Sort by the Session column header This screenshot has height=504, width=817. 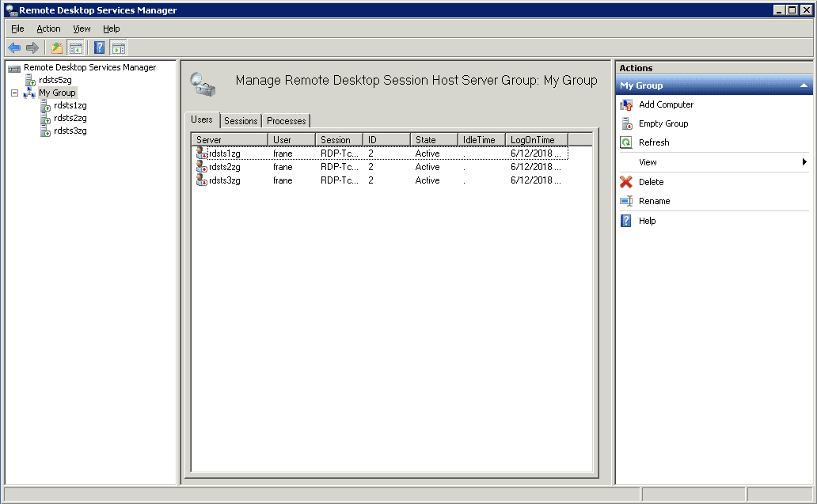coord(339,140)
